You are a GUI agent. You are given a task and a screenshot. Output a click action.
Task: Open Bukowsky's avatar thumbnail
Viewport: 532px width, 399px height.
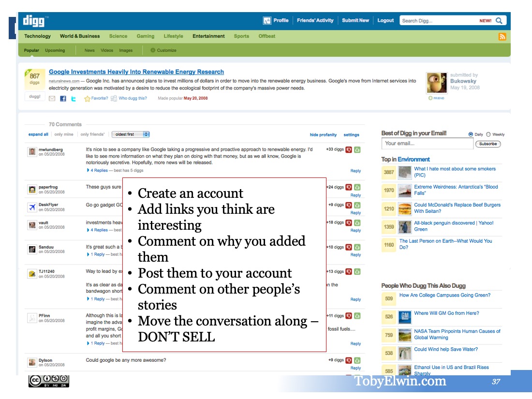pyautogui.click(x=436, y=83)
